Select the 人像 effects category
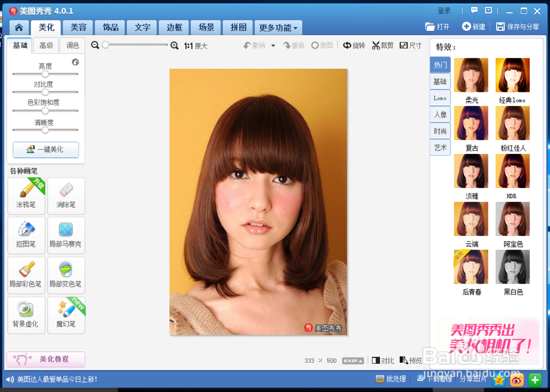550x392 pixels. (x=440, y=115)
